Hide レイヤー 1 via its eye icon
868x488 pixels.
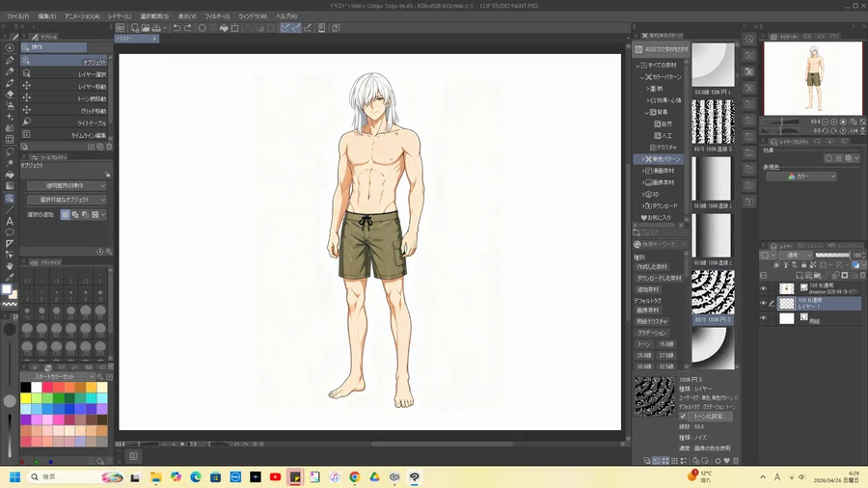click(764, 303)
